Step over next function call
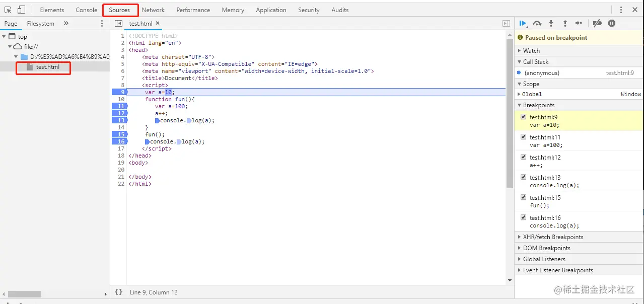644x304 pixels. point(537,23)
